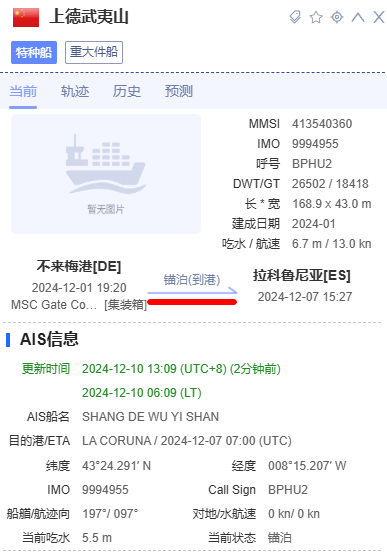
Task: Click the MMSI number 413540360
Action: coord(322,124)
